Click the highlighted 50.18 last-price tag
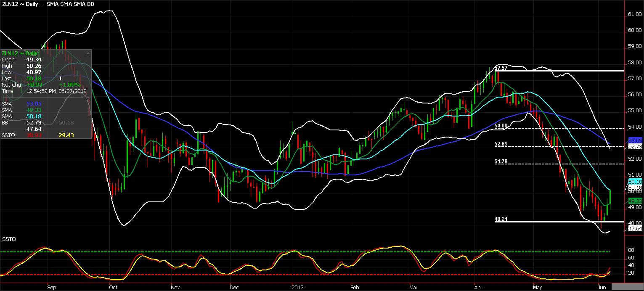The height and width of the screenshot is (291, 644). [635, 182]
